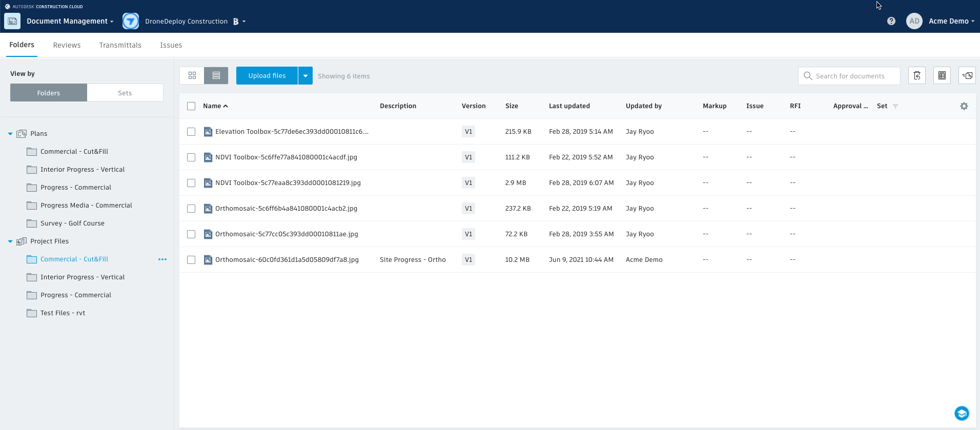The image size is (980, 430).
Task: Expand the Acme Demo account menu
Action: click(951, 21)
